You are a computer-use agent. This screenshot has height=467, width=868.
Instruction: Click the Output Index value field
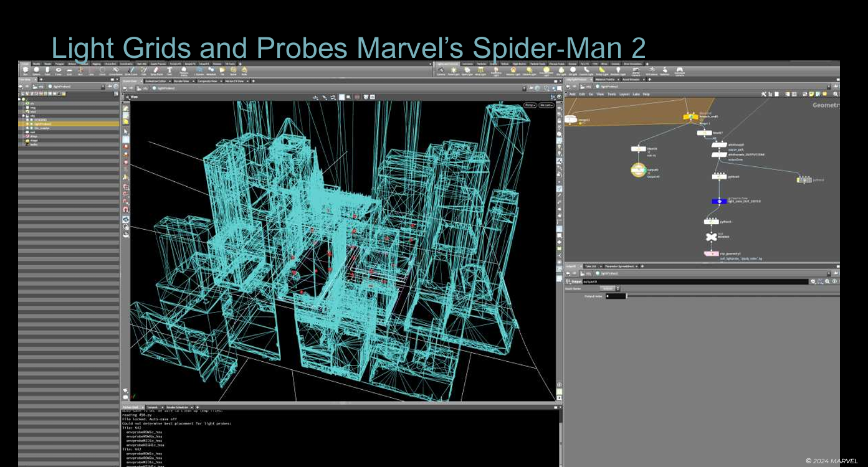pyautogui.click(x=616, y=296)
